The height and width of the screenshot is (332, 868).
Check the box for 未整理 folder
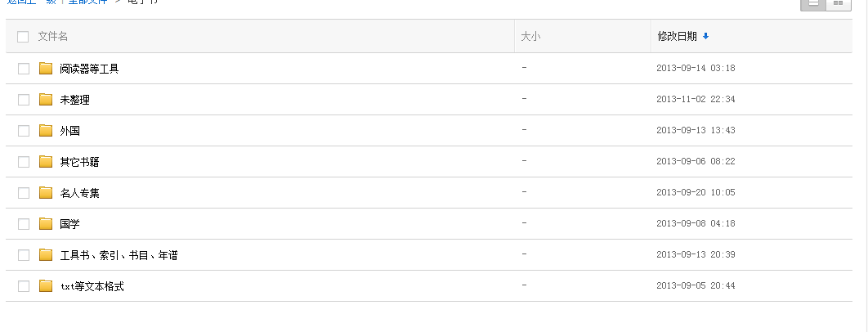23,100
